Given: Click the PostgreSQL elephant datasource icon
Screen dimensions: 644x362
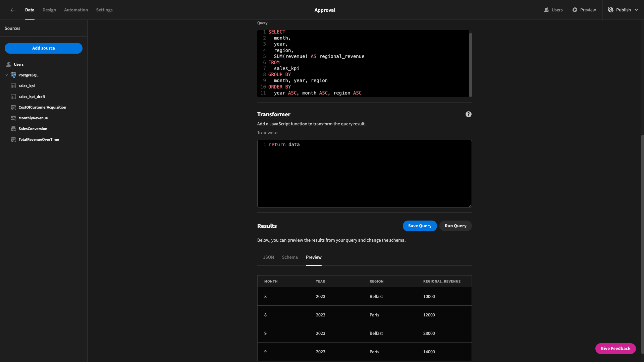Looking at the screenshot, I should point(13,75).
